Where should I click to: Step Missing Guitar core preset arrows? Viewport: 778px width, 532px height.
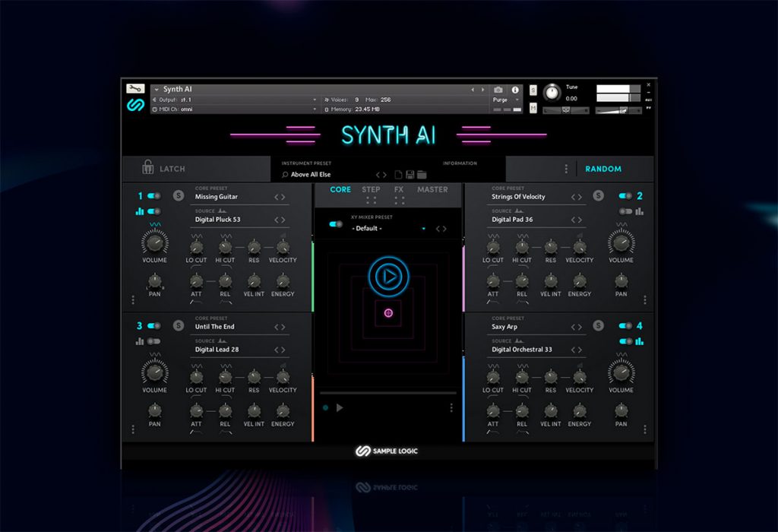(280, 197)
